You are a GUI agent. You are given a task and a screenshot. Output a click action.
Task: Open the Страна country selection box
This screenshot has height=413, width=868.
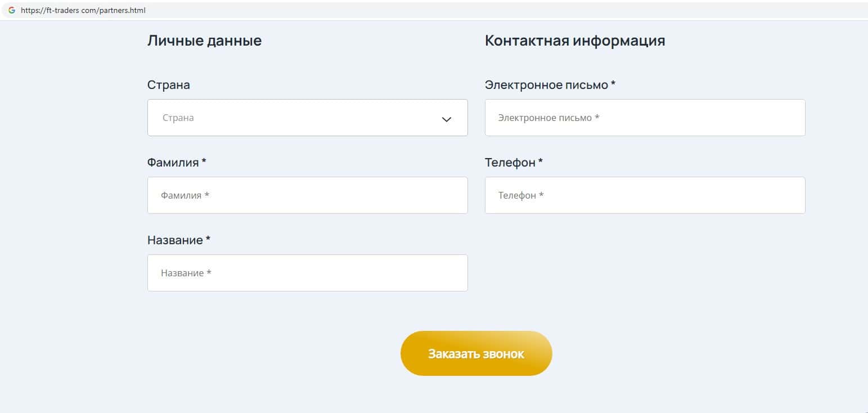298,118
